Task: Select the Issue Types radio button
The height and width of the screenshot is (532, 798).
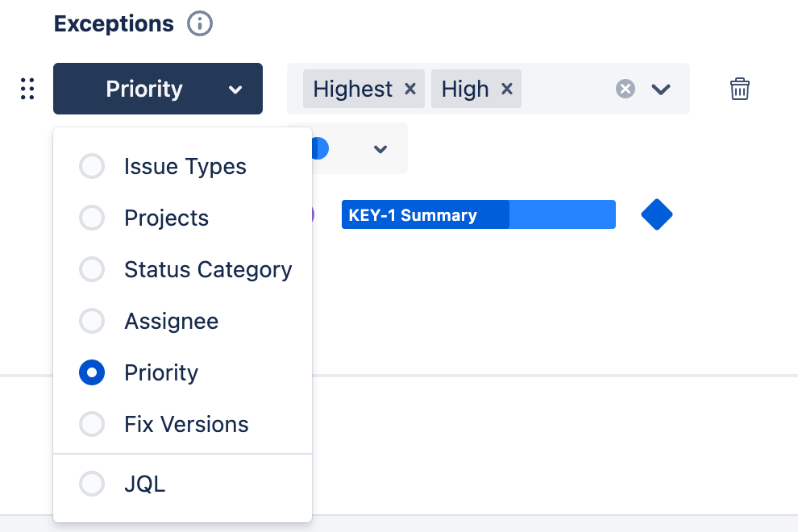Action: point(91,166)
